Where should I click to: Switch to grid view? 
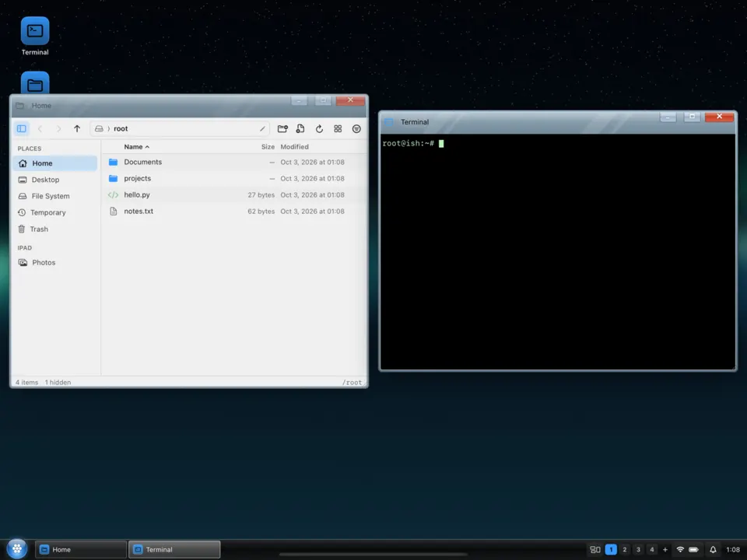click(338, 128)
